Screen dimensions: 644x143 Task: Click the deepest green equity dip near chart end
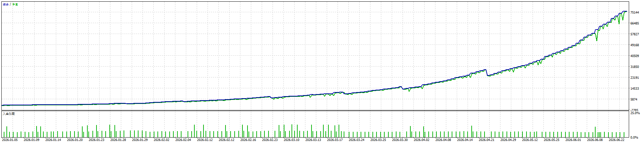coord(597,39)
